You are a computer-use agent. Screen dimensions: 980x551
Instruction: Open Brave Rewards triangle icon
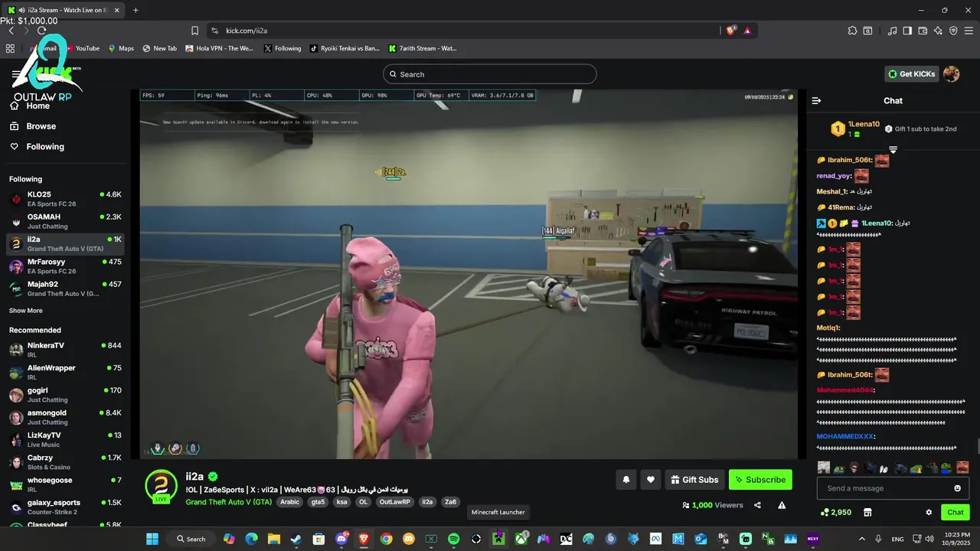point(747,31)
